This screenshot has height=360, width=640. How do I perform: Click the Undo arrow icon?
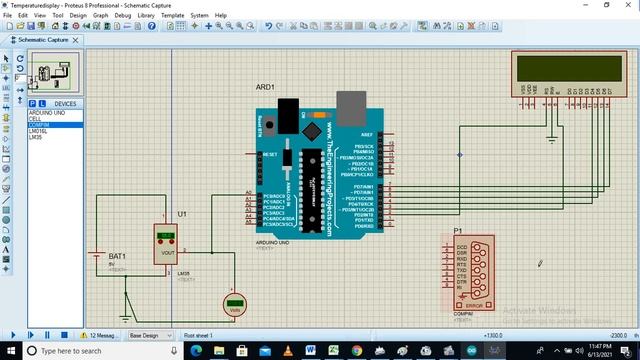point(268,26)
